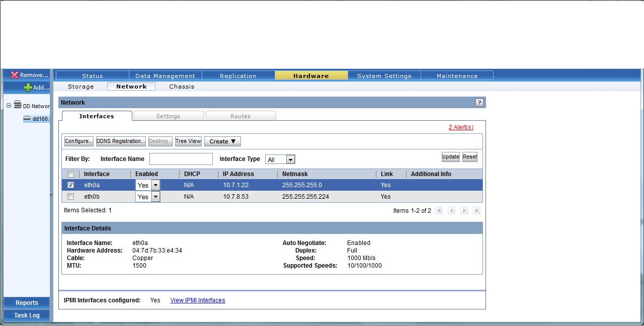Open the Enabled dropdown for eth0a
644x326 pixels.
click(x=155, y=185)
